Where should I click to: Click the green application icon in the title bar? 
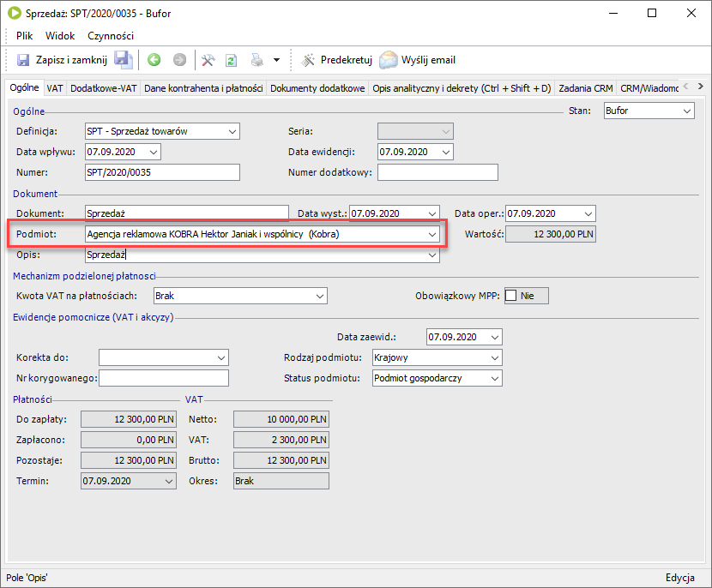[14, 13]
